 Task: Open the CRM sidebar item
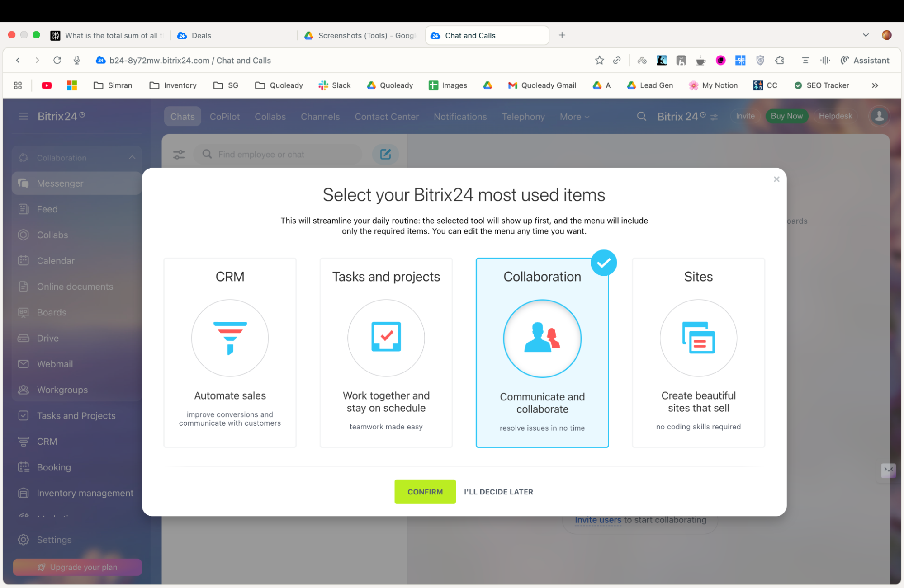click(x=47, y=441)
